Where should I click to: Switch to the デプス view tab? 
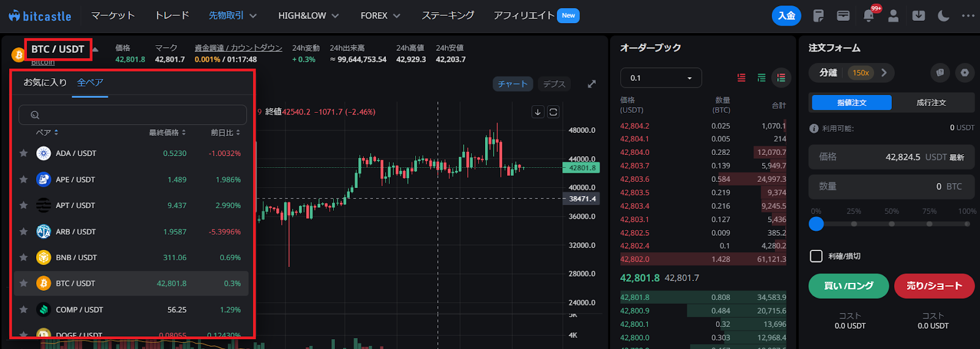pyautogui.click(x=554, y=84)
